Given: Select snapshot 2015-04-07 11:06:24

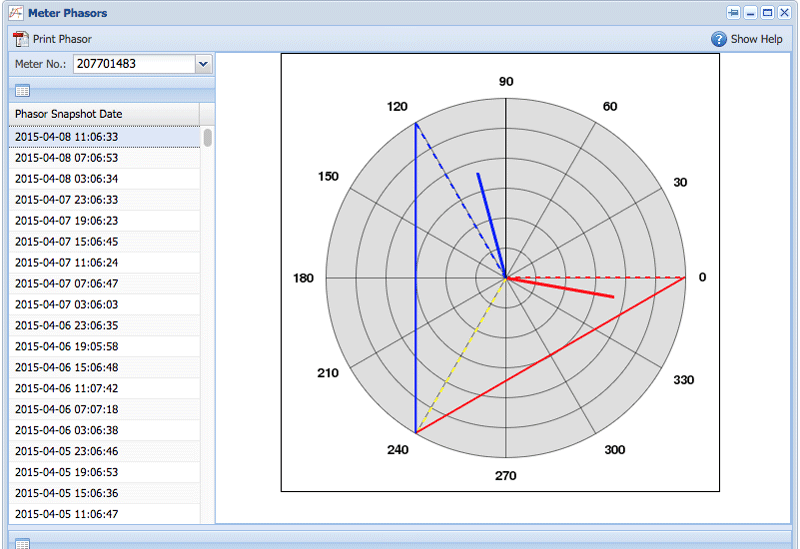Looking at the screenshot, I should coord(104,263).
